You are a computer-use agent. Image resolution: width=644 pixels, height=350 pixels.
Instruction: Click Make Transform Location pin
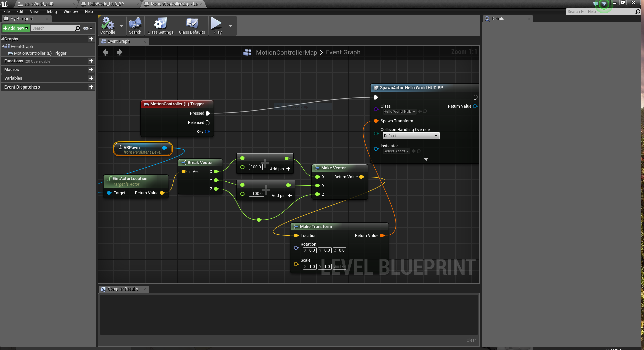tap(296, 236)
